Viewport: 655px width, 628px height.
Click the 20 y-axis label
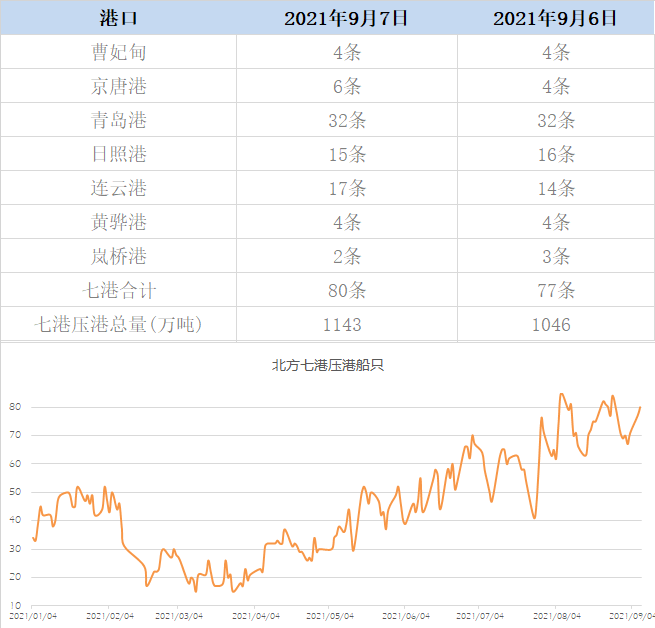(x=15, y=577)
